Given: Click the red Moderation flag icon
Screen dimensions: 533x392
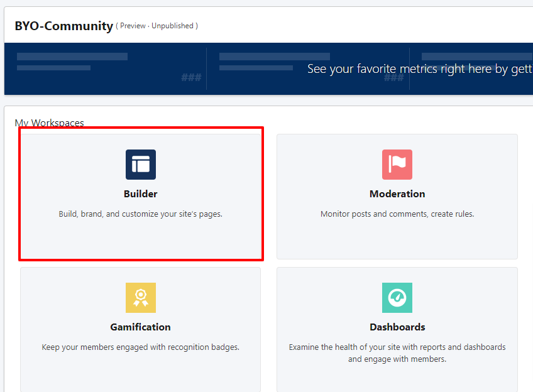Looking at the screenshot, I should click(x=397, y=165).
